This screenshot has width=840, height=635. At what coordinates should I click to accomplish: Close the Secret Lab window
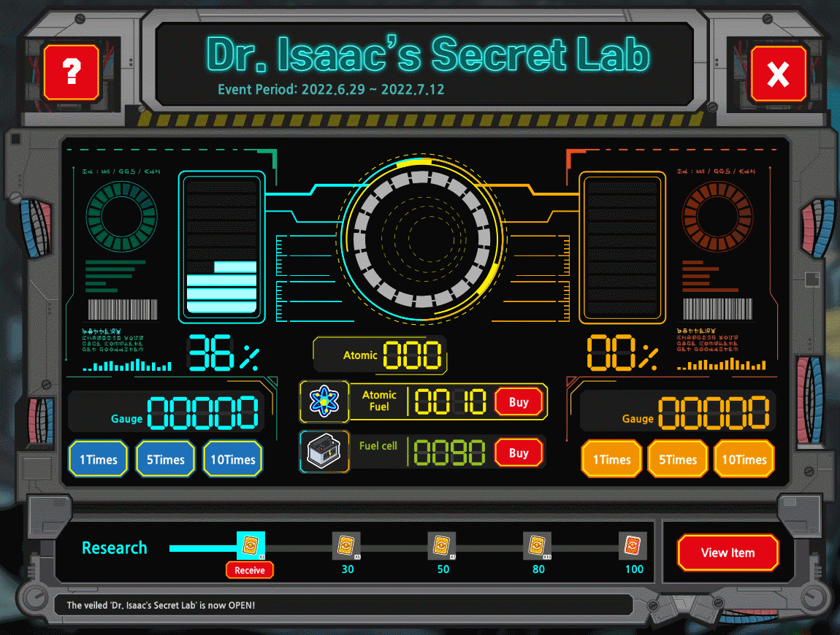pyautogui.click(x=778, y=73)
